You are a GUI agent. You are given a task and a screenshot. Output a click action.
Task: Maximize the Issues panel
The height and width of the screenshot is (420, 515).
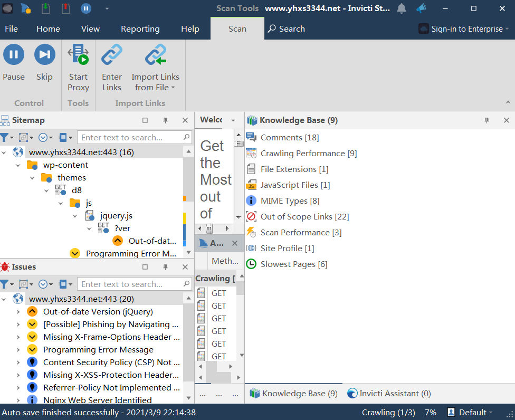pos(145,267)
